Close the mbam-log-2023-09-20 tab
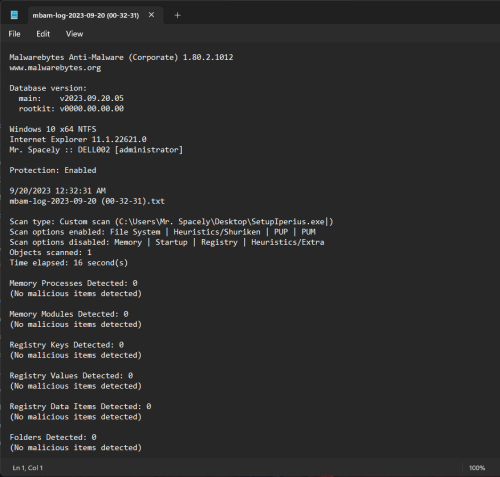Viewport: 500px width, 477px height. point(151,15)
